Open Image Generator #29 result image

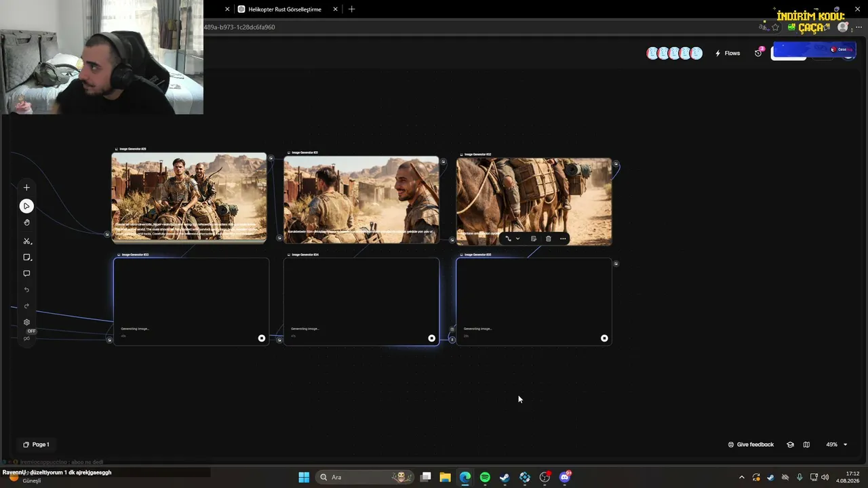pos(189,197)
